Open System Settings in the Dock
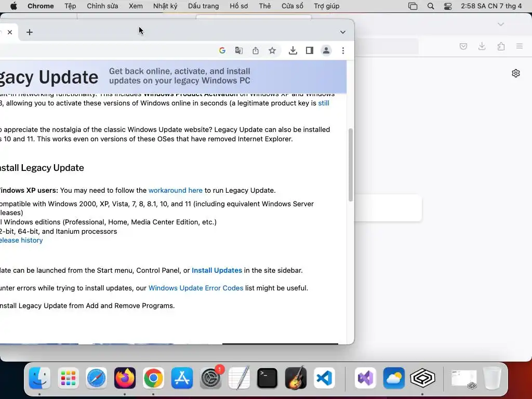532x399 pixels. (x=210, y=378)
